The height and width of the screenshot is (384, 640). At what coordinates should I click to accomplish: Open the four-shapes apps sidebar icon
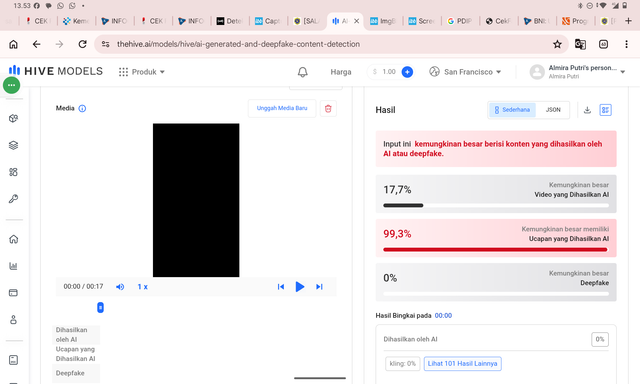pyautogui.click(x=13, y=172)
